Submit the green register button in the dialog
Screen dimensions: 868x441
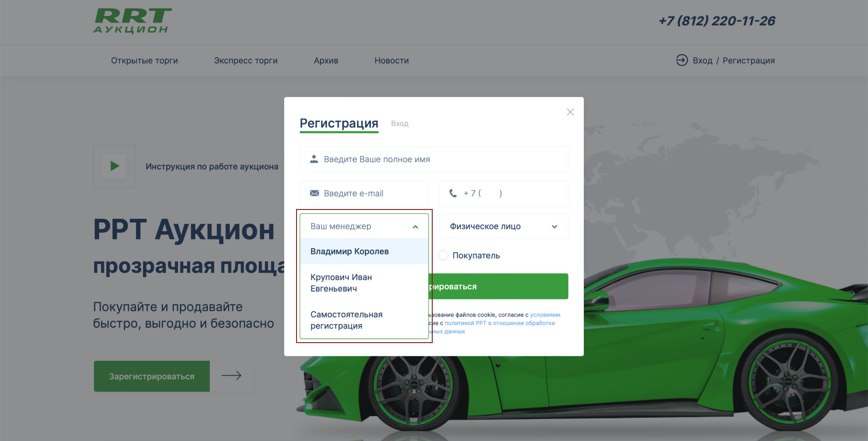click(x=498, y=286)
